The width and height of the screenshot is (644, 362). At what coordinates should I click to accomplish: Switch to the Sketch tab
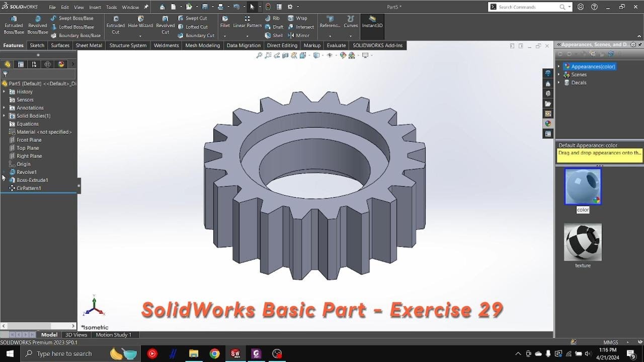37,45
